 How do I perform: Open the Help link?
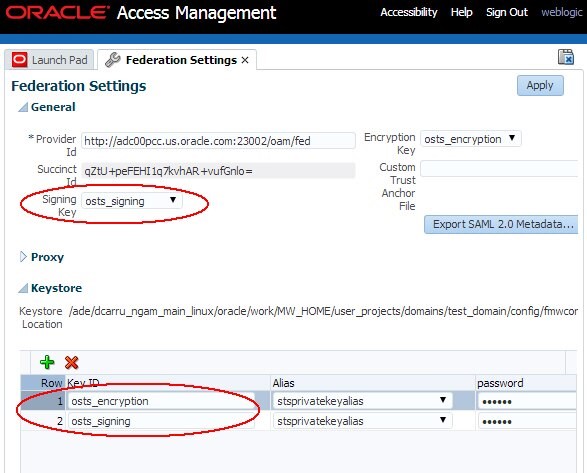tap(461, 12)
